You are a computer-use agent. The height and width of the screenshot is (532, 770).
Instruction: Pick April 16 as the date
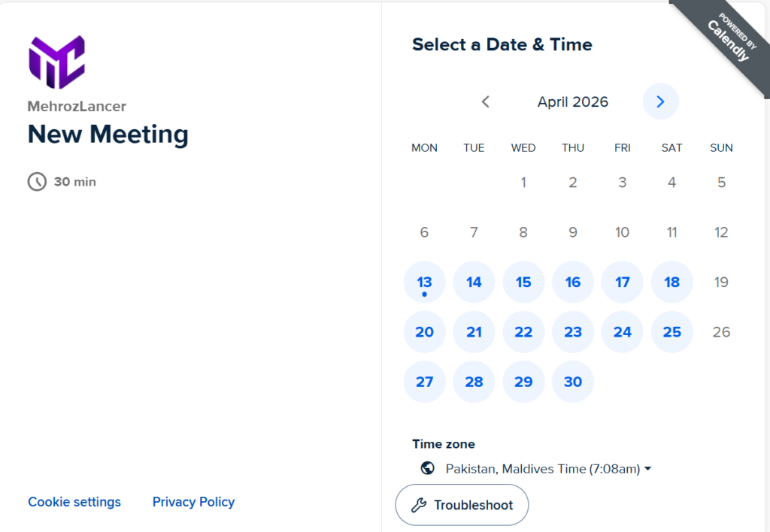click(x=573, y=283)
